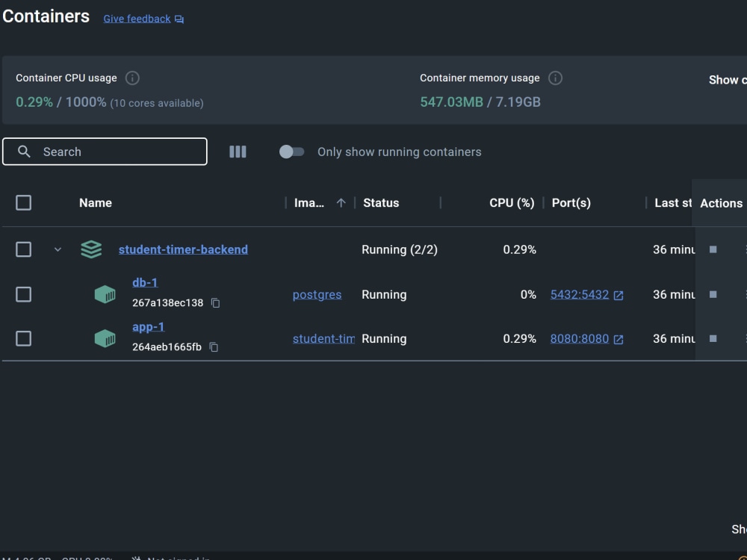Open the student-tim image link
The width and height of the screenshot is (747, 560).
coord(323,338)
